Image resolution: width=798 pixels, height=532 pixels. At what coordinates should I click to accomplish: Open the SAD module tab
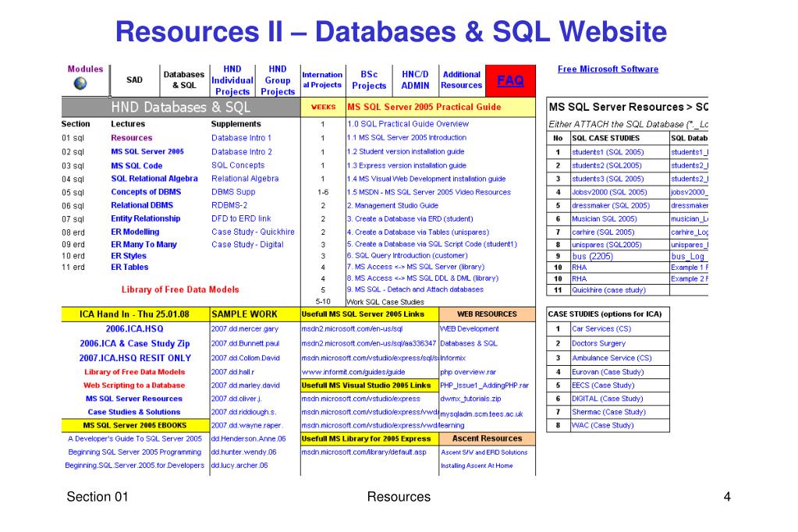[134, 80]
